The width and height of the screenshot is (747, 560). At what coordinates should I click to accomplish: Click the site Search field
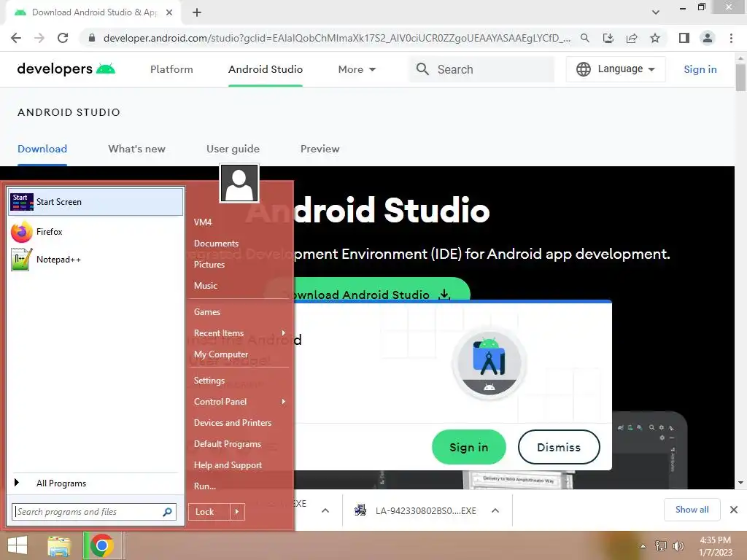point(481,69)
